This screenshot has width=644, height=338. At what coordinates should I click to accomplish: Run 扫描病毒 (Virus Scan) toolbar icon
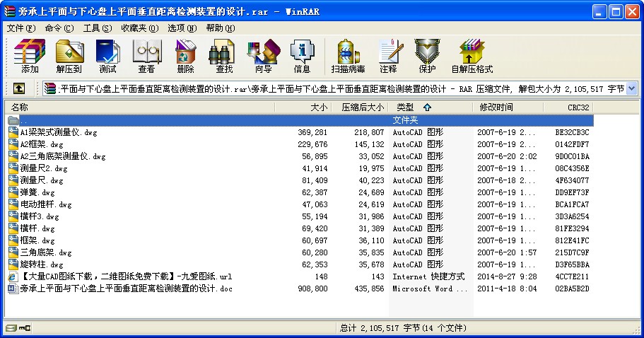[348, 57]
